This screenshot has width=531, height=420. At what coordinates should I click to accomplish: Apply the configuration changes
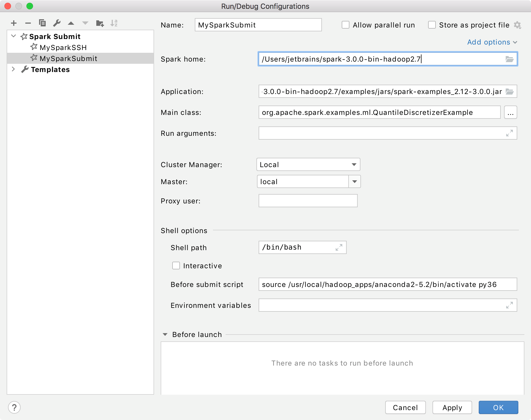[x=452, y=407]
